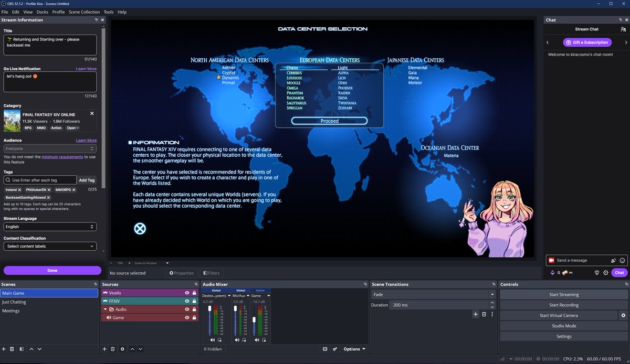Unlock the Game source

pos(194,318)
